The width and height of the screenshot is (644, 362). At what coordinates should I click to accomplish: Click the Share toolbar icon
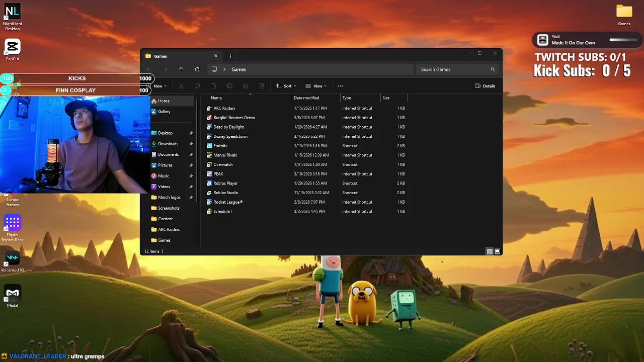click(246, 86)
